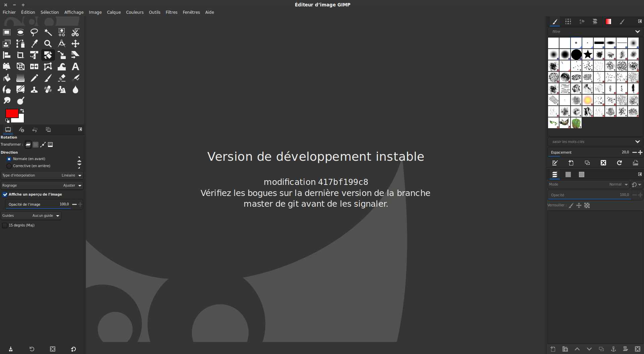This screenshot has height=354, width=644.
Task: Select the Free Select lasso tool
Action: pyautogui.click(x=34, y=33)
